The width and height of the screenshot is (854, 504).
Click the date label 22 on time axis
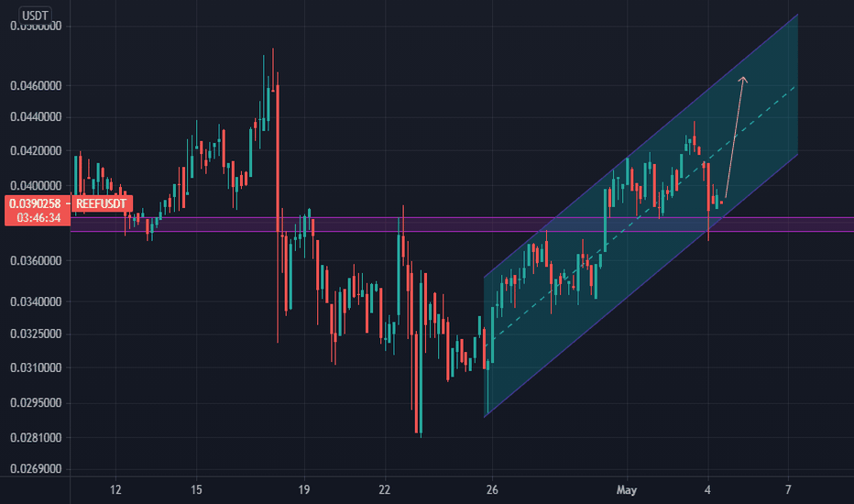(x=385, y=490)
